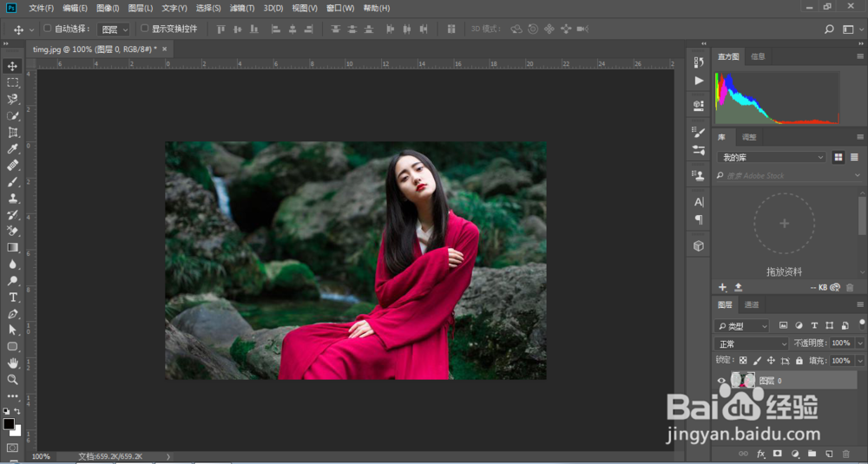Click the foreground color swatch
The width and height of the screenshot is (868, 464).
click(x=9, y=424)
